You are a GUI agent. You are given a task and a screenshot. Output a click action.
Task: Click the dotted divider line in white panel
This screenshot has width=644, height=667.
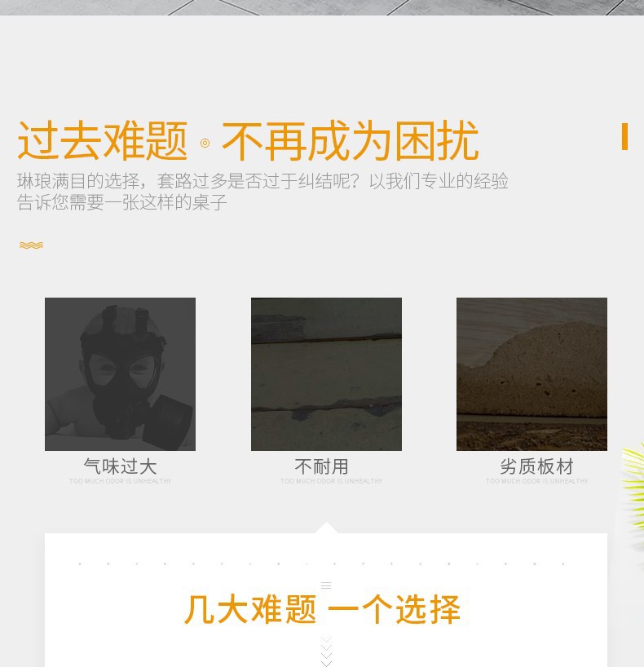point(321,563)
